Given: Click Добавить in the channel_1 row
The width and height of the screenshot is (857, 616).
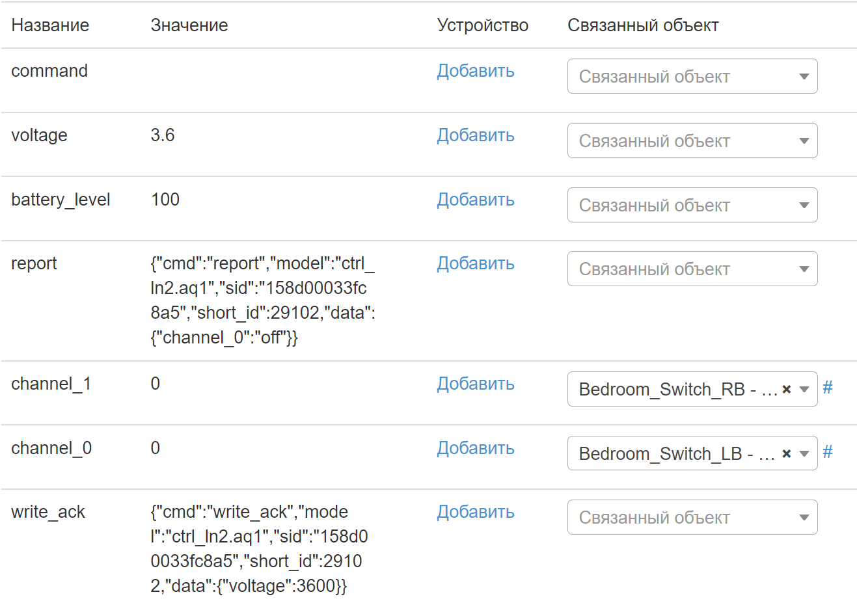Looking at the screenshot, I should point(475,384).
